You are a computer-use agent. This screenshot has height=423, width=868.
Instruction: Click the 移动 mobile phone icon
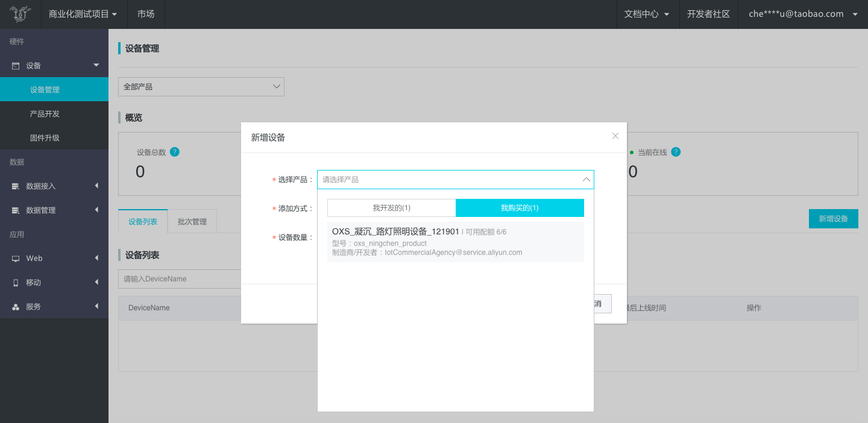(16, 283)
